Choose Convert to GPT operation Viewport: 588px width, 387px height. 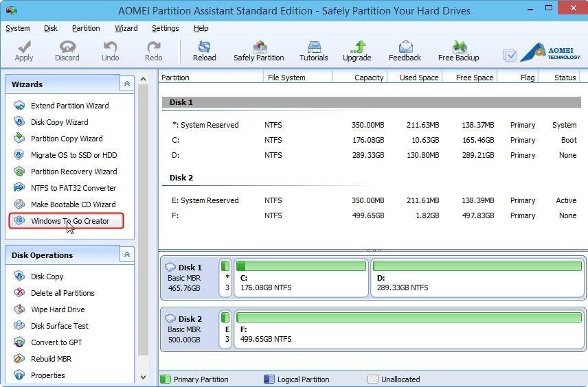pos(49,342)
